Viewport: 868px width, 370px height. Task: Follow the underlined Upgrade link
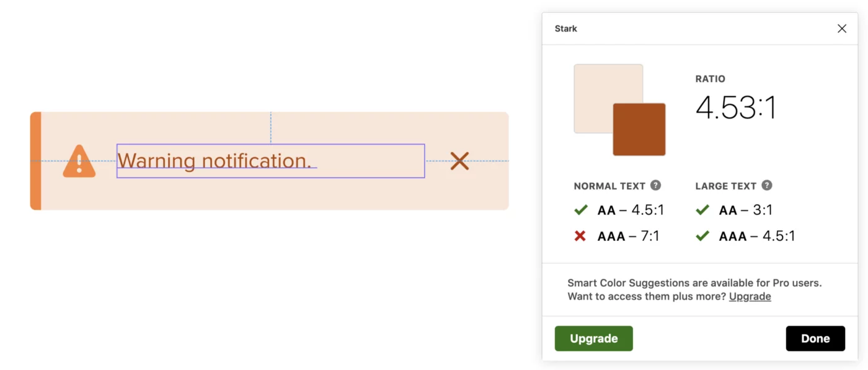click(x=750, y=296)
